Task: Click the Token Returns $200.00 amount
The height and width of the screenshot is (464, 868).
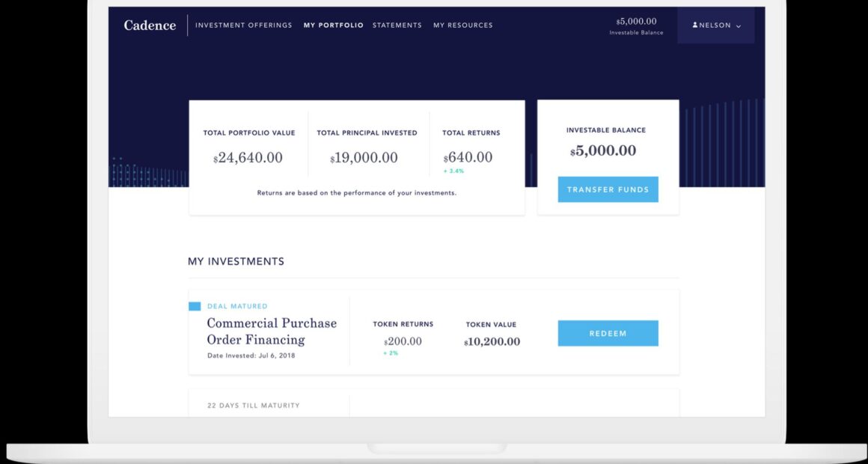Action: [403, 342]
